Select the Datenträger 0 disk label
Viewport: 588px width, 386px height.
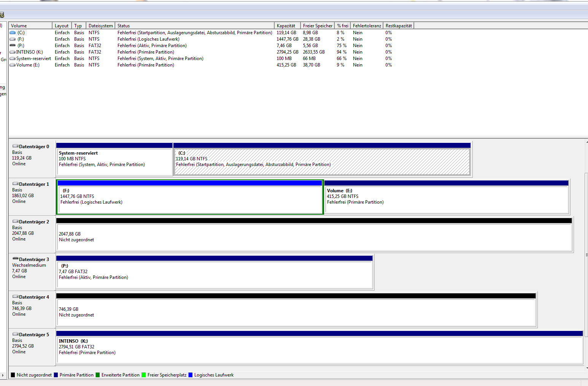point(32,158)
